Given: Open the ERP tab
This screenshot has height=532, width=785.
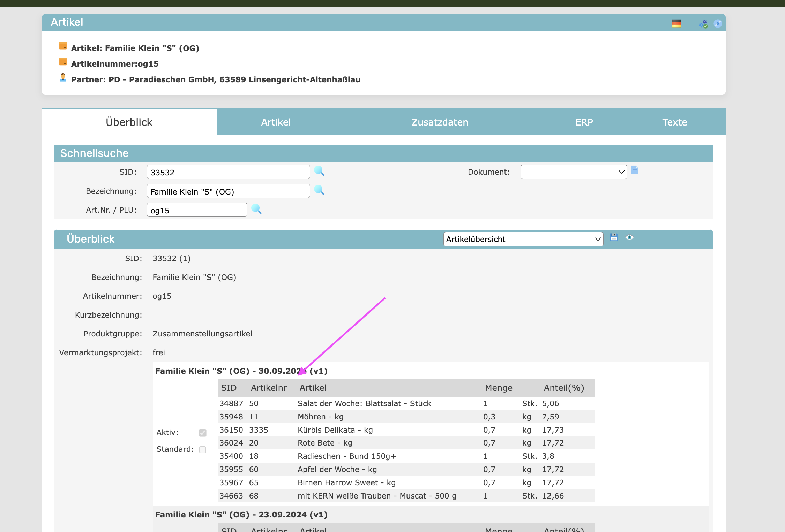Looking at the screenshot, I should [584, 122].
